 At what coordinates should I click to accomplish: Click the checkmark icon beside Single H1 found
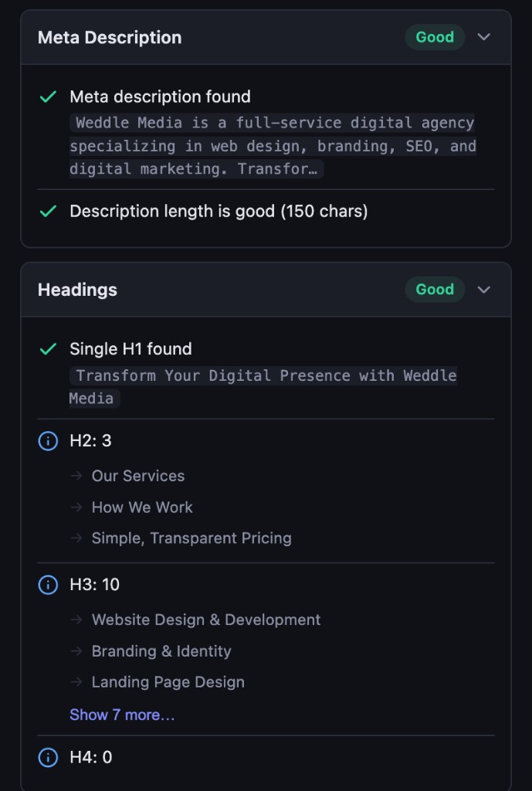click(x=49, y=348)
